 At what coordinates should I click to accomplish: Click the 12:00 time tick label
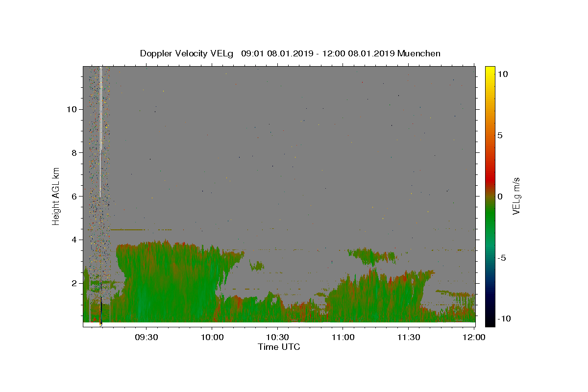point(473,337)
